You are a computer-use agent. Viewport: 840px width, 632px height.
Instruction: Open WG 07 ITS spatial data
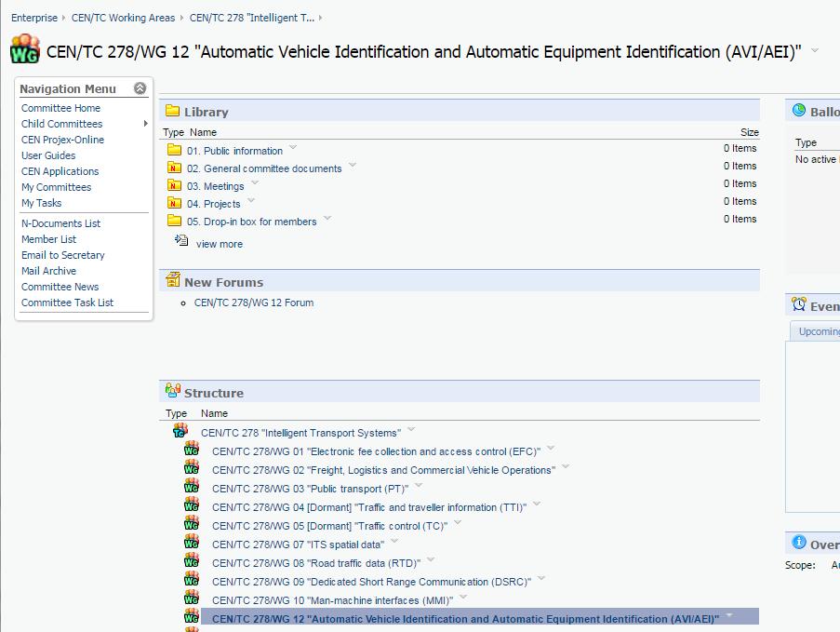[298, 545]
